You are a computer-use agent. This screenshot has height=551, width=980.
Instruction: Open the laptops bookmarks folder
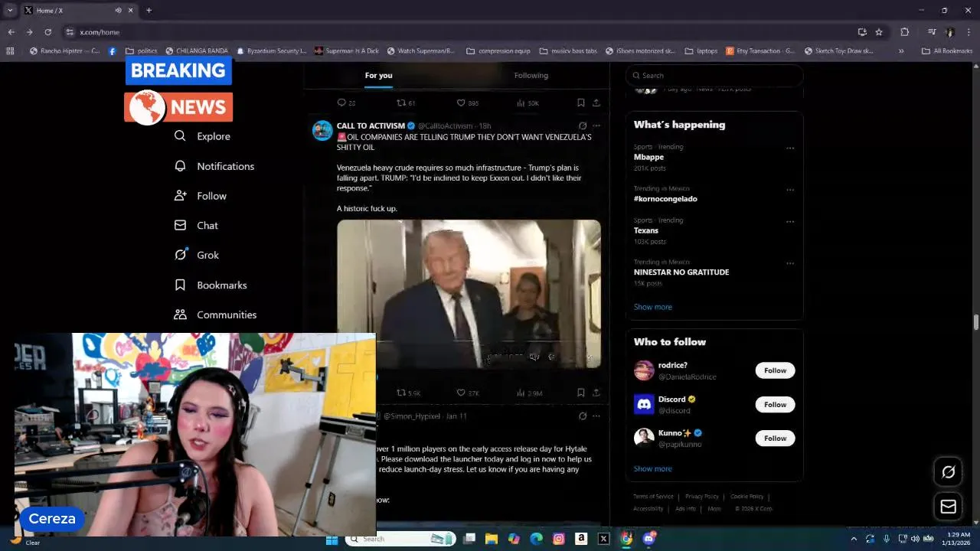tap(701, 51)
